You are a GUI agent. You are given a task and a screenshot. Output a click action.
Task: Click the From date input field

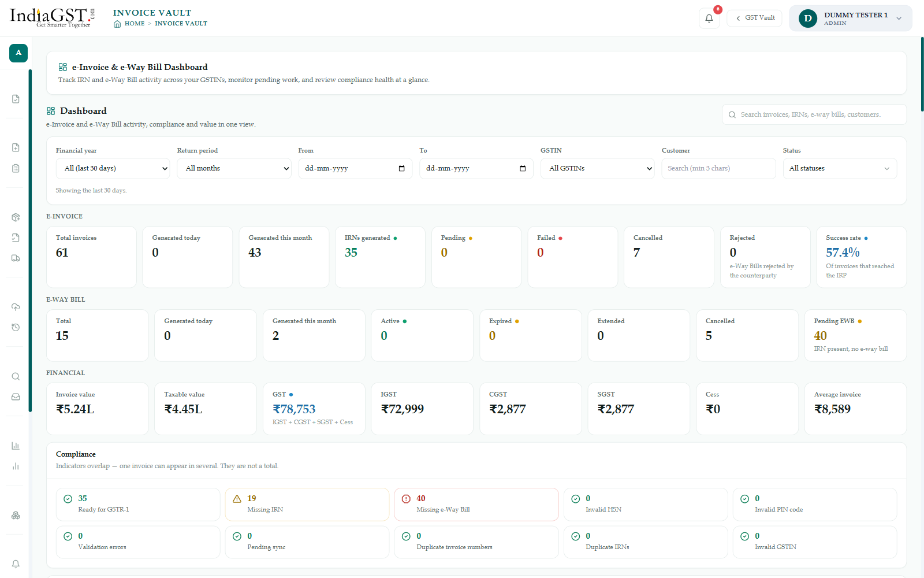pos(355,168)
